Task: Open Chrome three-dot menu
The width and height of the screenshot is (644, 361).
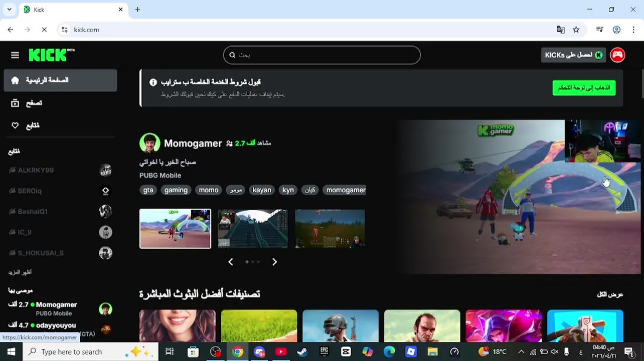Action: [x=633, y=30]
